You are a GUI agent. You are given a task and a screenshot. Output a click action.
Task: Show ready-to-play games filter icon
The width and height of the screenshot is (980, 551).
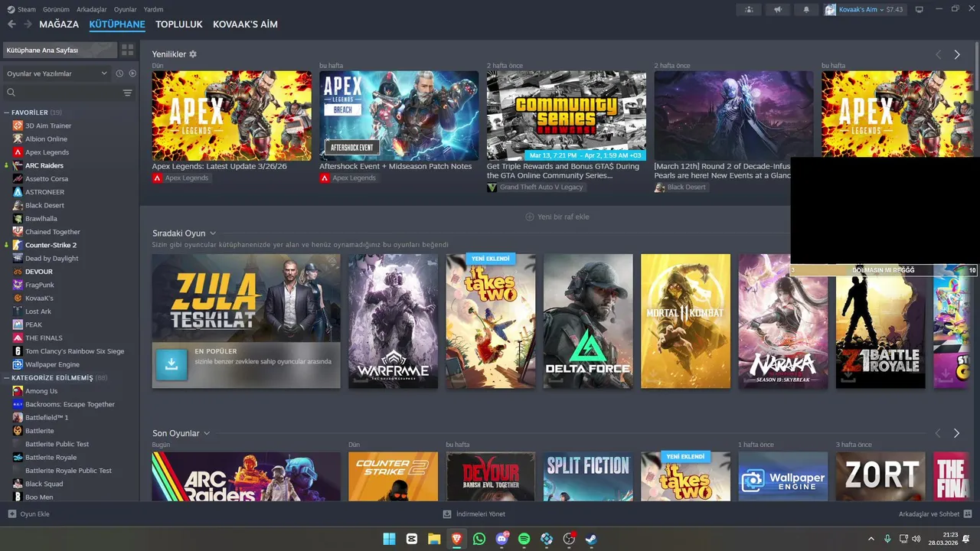tap(132, 73)
